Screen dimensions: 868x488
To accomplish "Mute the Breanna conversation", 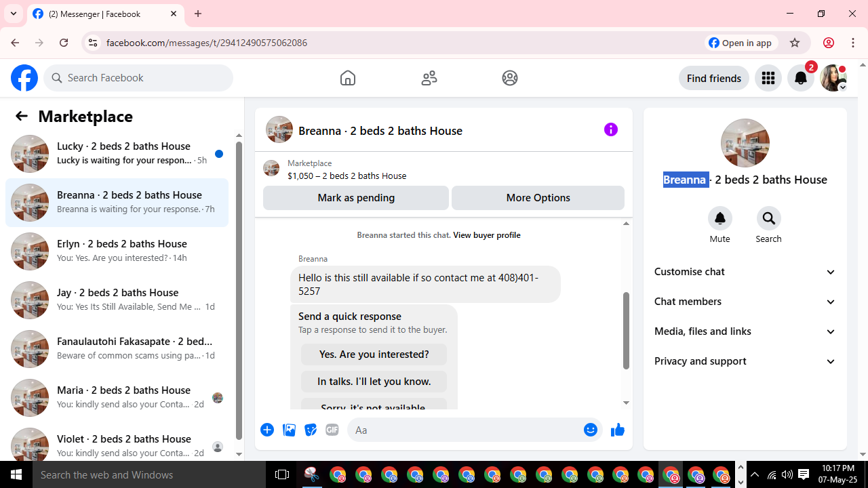I will (x=720, y=218).
